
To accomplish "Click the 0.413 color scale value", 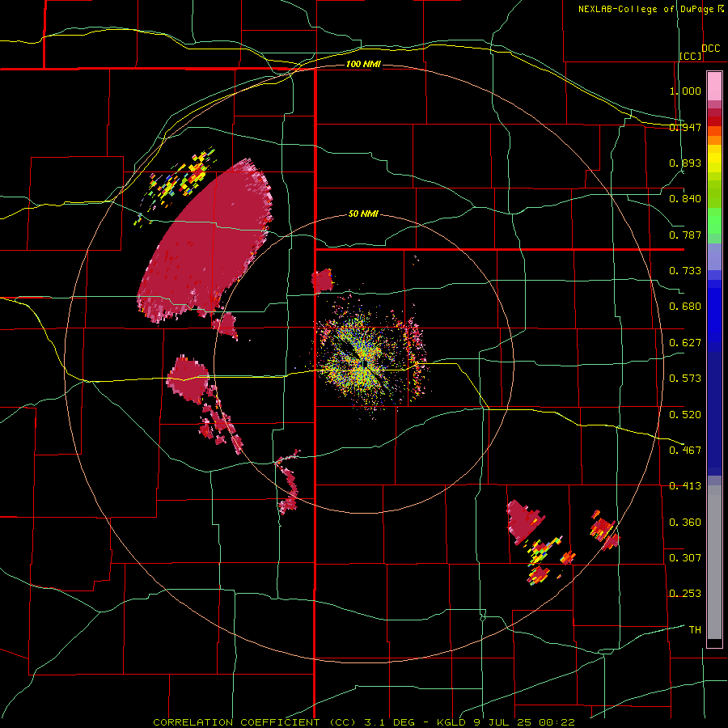I will pyautogui.click(x=685, y=486).
